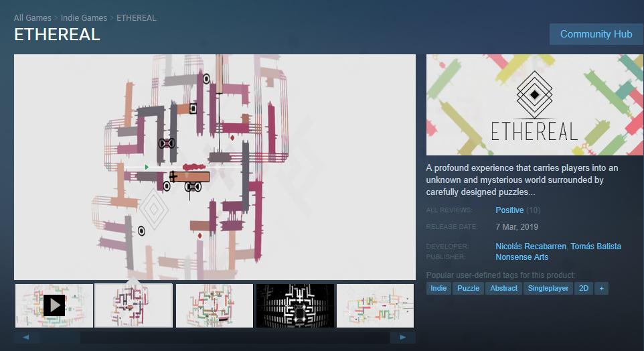Click the game description paragraph

pyautogui.click(x=521, y=180)
